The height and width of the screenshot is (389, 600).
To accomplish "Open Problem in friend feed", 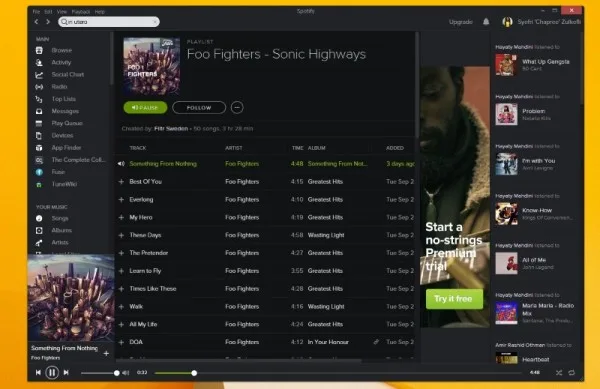I will click(534, 111).
